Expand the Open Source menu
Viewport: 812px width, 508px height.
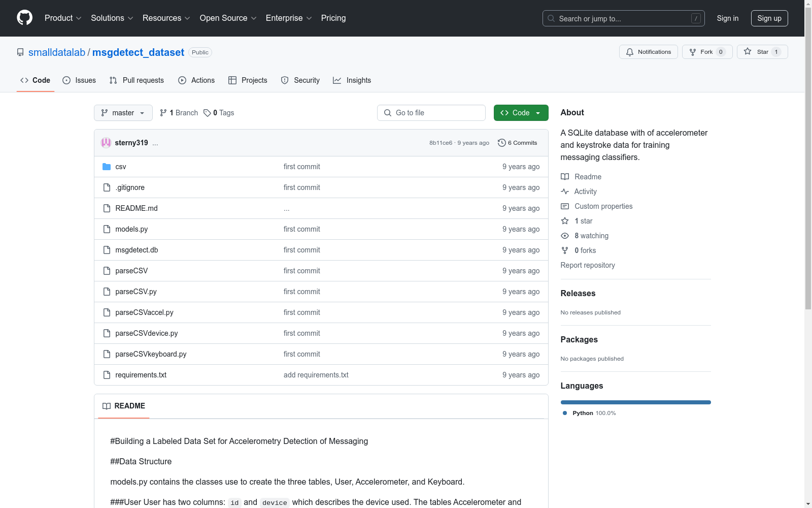point(228,18)
